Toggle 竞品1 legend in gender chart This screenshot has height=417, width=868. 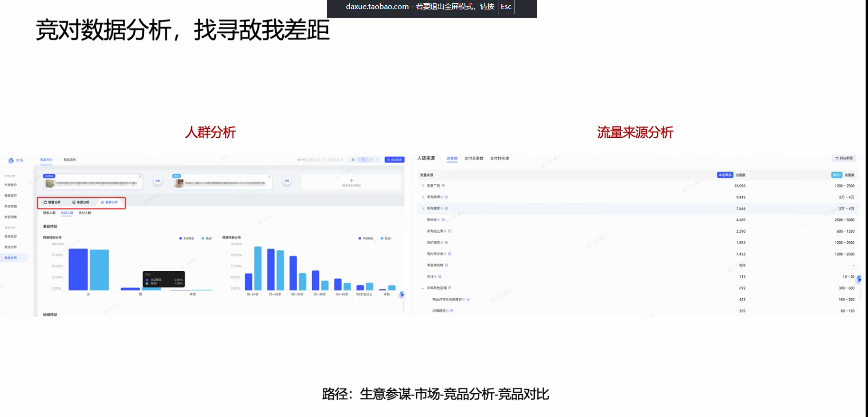point(207,238)
